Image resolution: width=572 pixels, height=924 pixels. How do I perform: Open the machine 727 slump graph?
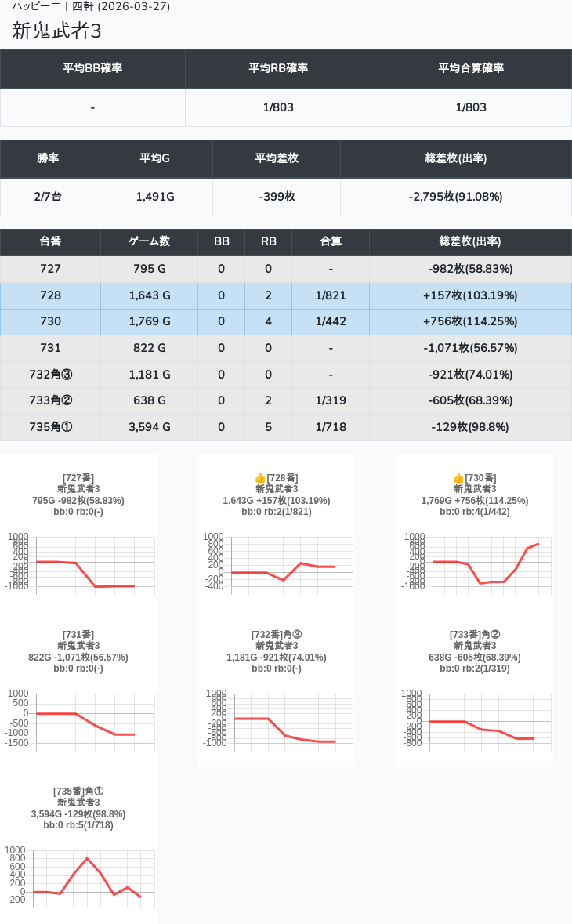pos(78,562)
